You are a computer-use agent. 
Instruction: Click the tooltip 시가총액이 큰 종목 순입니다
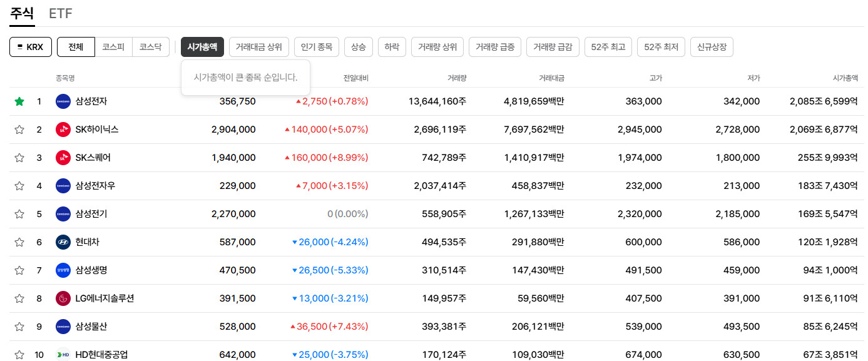pos(245,78)
